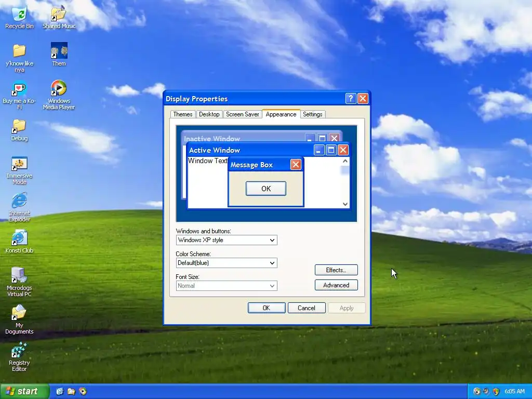Select the Them desktop shortcut icon

pyautogui.click(x=59, y=54)
